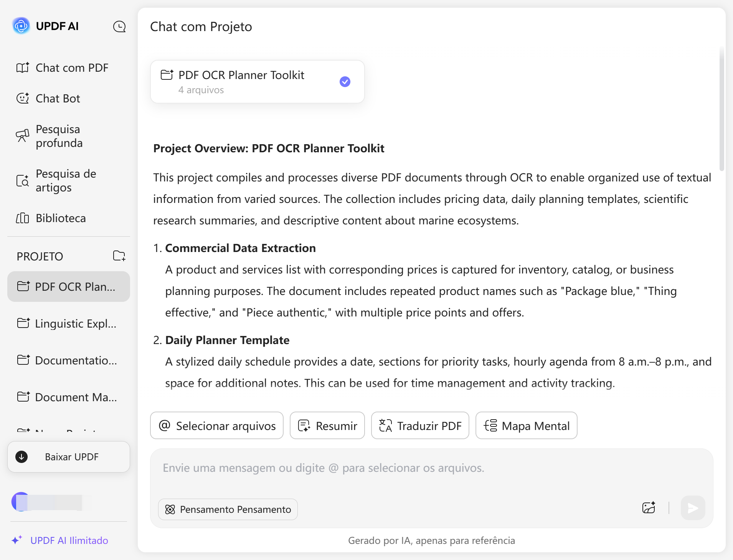Click the Resumir button
Viewport: 733px width, 560px height.
[x=327, y=426]
